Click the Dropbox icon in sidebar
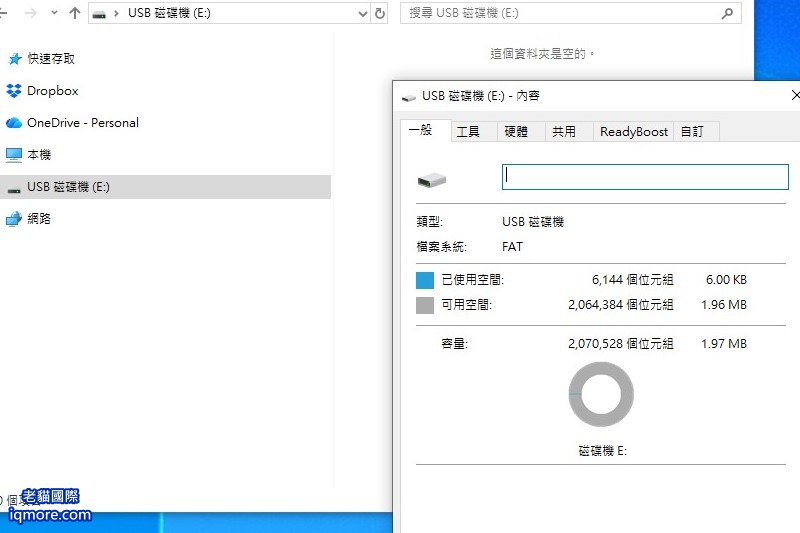800x533 pixels. (14, 91)
